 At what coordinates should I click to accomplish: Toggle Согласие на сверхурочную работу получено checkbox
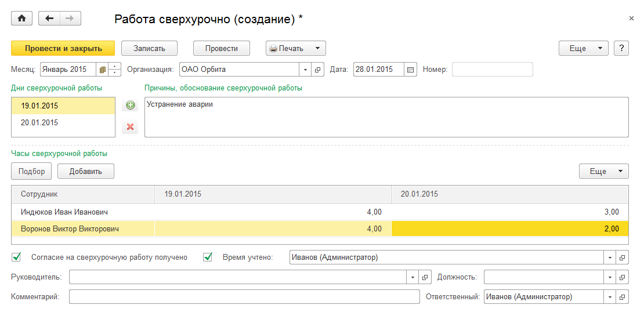16,257
